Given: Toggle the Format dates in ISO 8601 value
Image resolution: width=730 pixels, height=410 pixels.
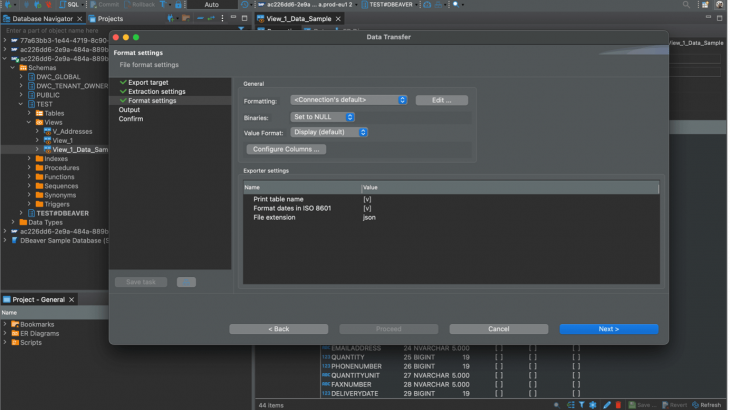Looking at the screenshot, I should 367,208.
